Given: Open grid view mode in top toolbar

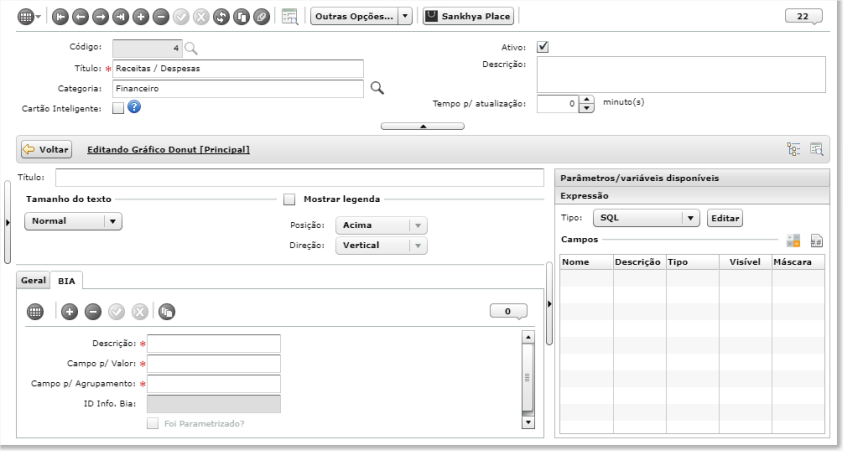Looking at the screenshot, I should pos(25,17).
